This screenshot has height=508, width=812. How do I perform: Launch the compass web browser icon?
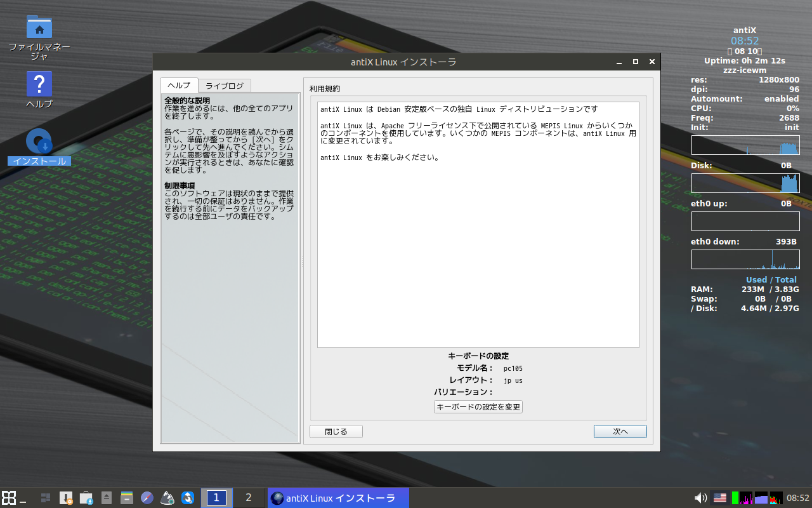click(147, 498)
